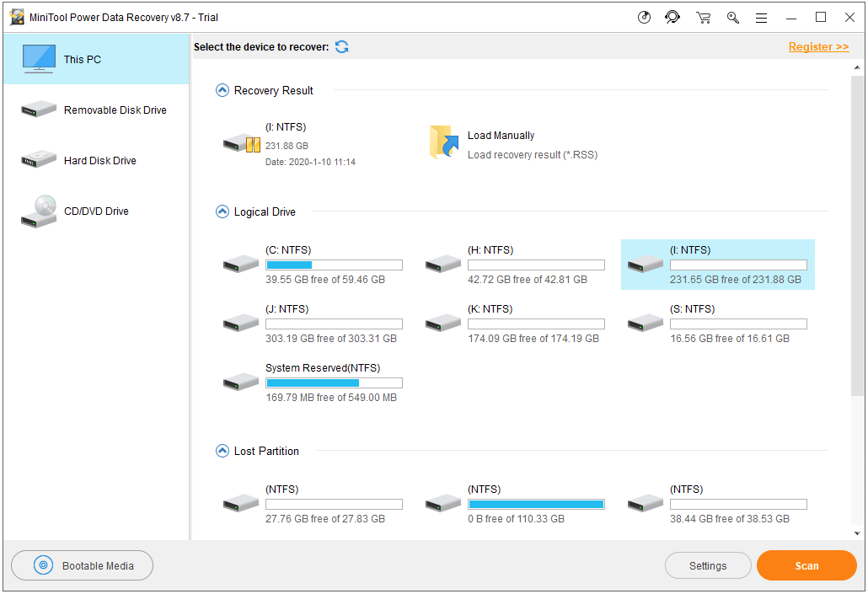Viewport: 868px width, 594px height.
Task: Select the Removable Disk Drive sidebar icon
Action: [37, 110]
